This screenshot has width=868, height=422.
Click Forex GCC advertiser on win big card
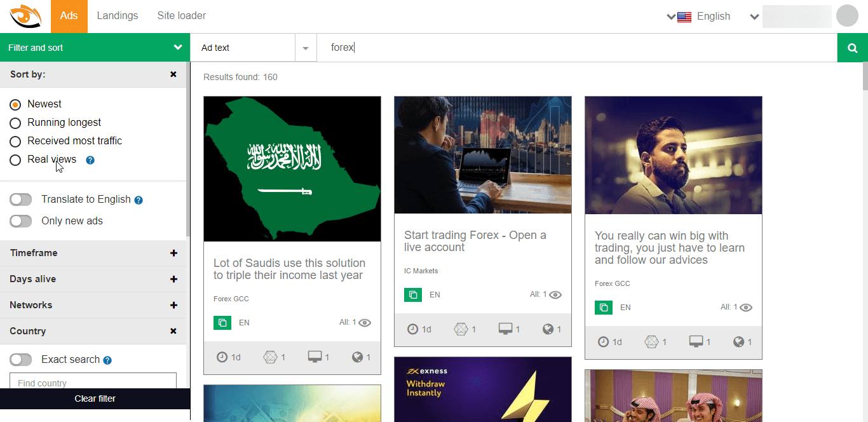[613, 283]
